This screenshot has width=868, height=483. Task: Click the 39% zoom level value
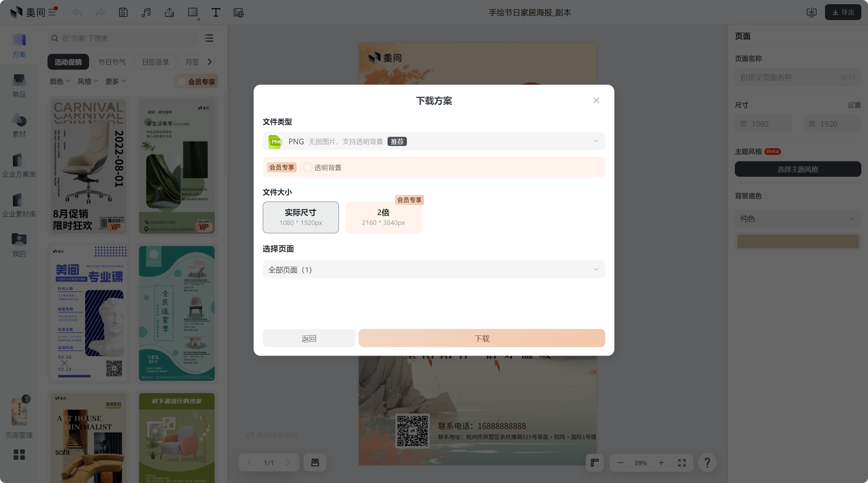(x=640, y=463)
